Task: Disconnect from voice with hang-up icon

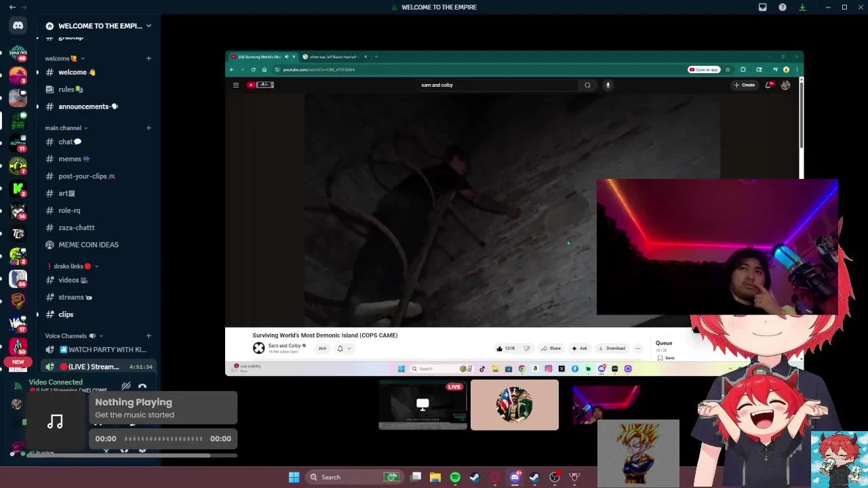Action: click(x=142, y=387)
